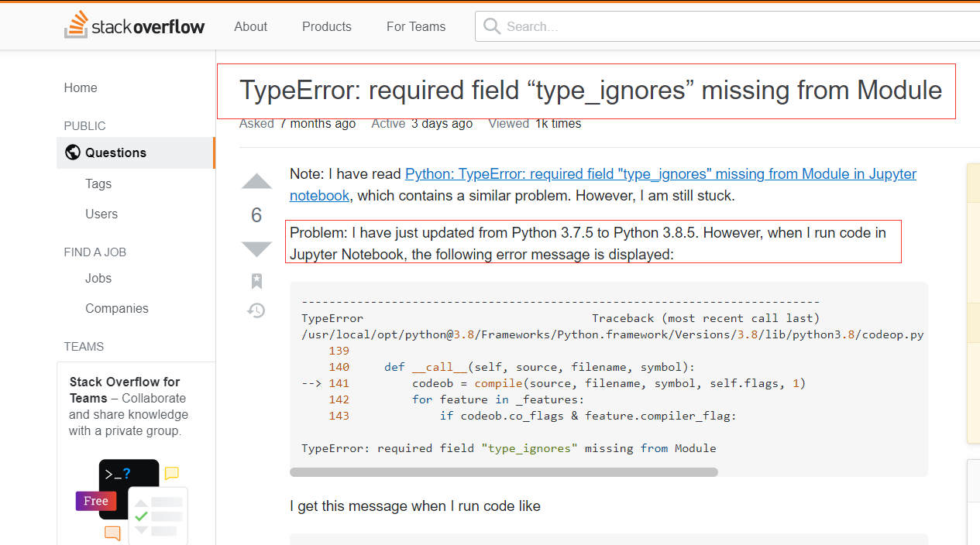Open the For Teams page
This screenshot has width=980, height=545.
coord(416,26)
